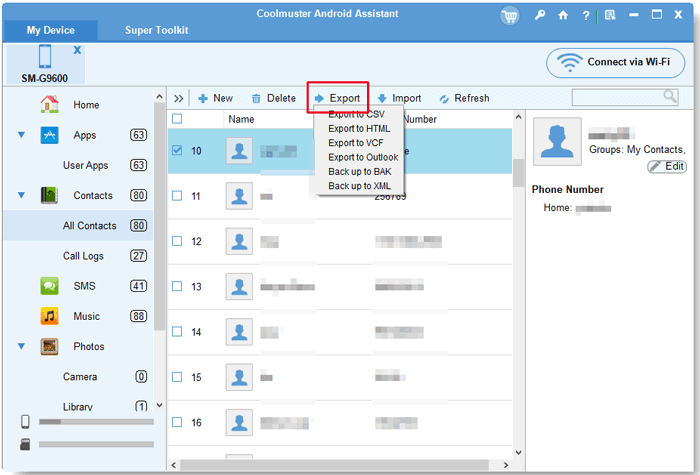Choose Export to HTML
The width and height of the screenshot is (700, 475).
[x=359, y=129]
